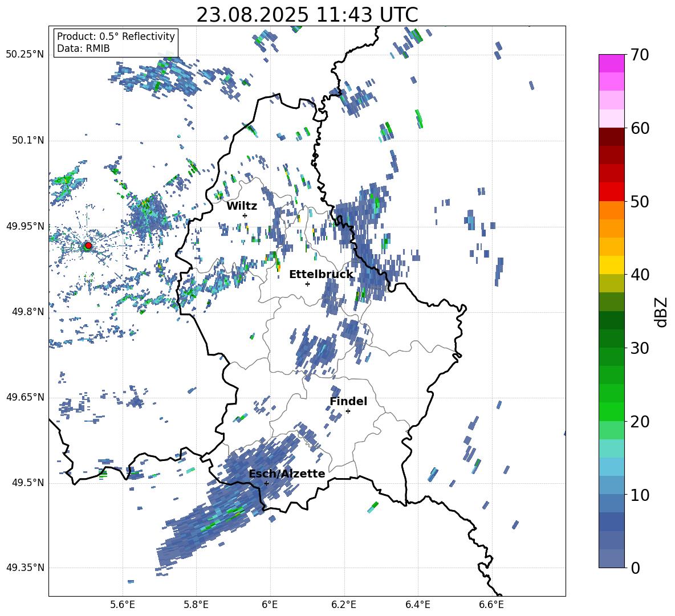Click the 5.6°E longitude label

123,605
